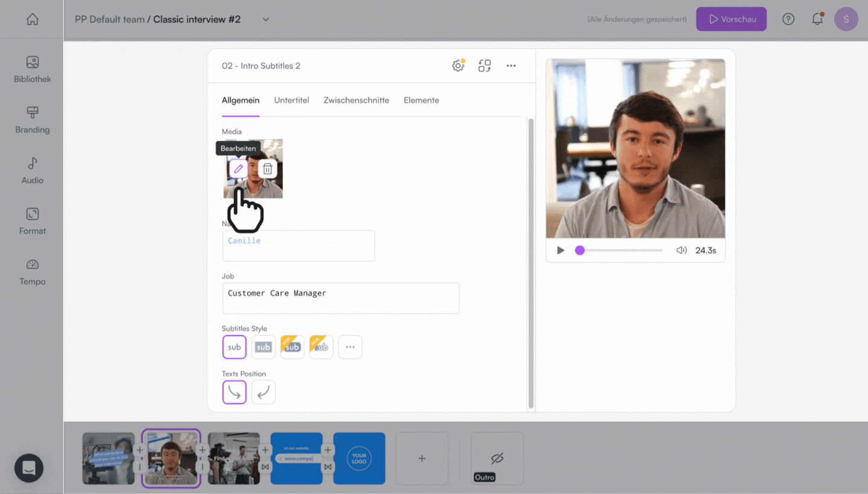Add a new scene with plus tile

tap(422, 458)
